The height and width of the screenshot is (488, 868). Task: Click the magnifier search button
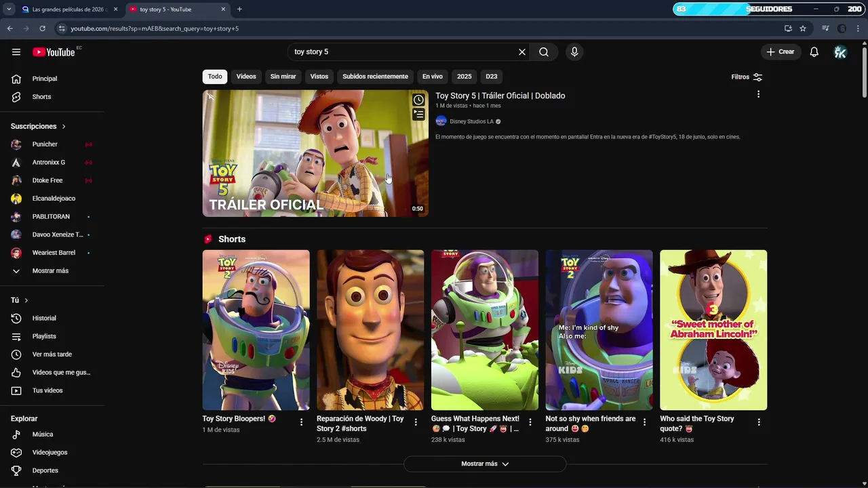click(544, 52)
